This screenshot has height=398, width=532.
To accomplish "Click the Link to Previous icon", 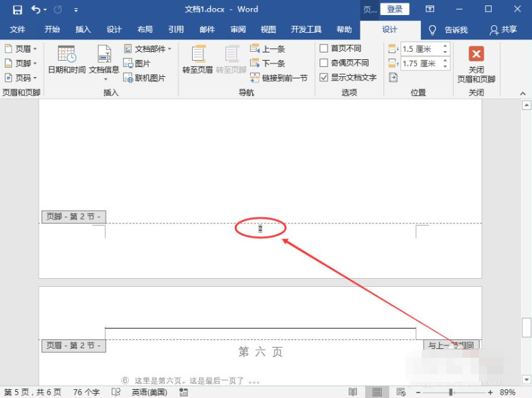I will [255, 78].
